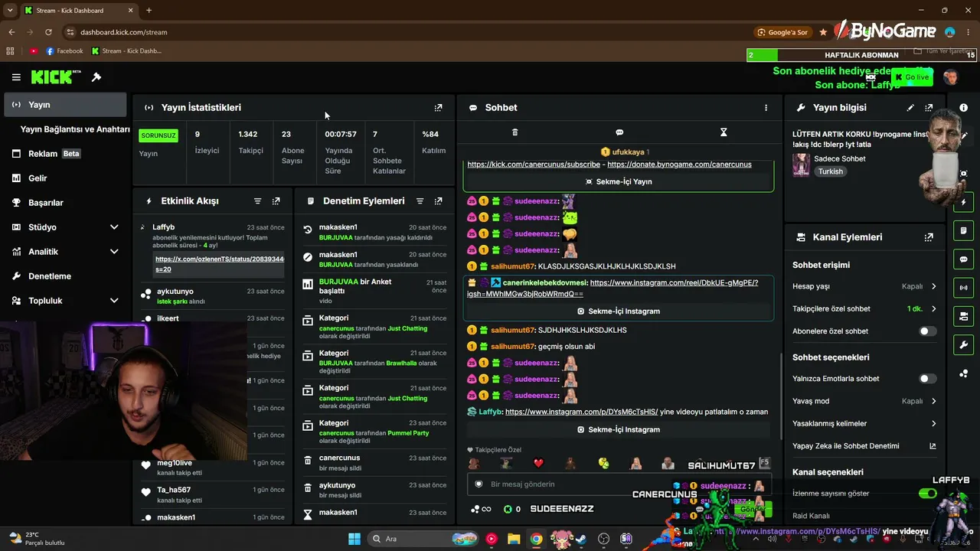980x551 pixels.
Task: Open the Başarılar sidebar item
Action: coord(64,203)
